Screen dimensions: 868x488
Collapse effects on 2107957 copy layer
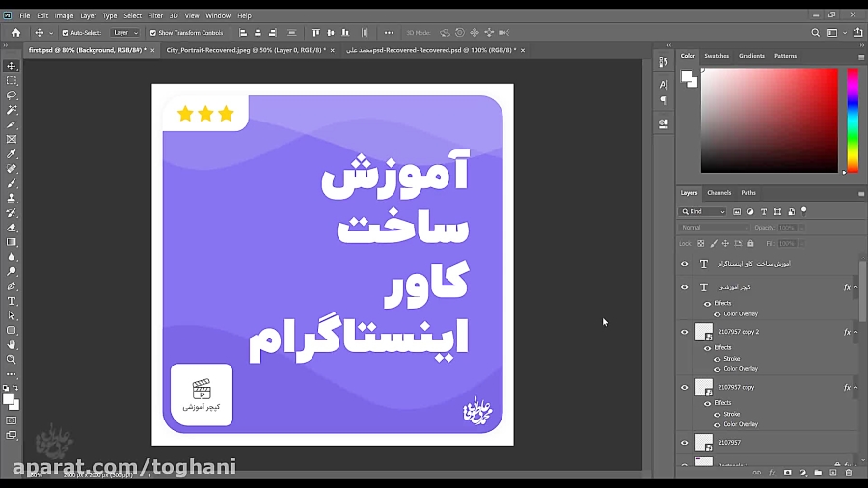[x=857, y=387]
